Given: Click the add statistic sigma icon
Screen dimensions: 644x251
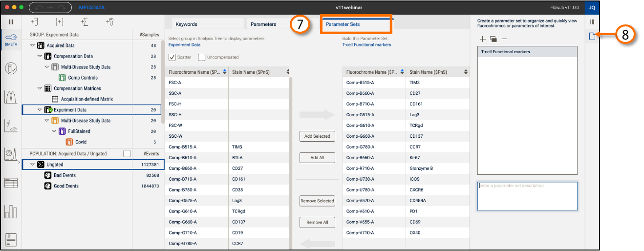Looking at the screenshot, I should point(84,22).
